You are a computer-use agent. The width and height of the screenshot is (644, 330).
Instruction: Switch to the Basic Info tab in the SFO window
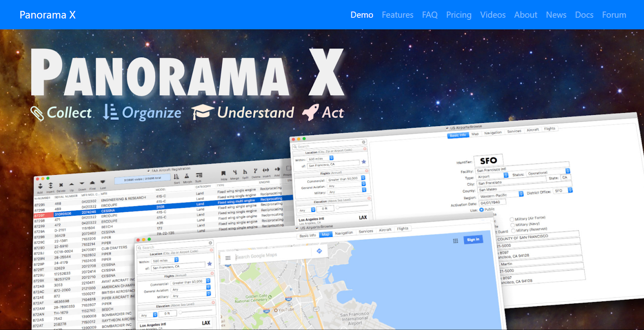point(458,135)
